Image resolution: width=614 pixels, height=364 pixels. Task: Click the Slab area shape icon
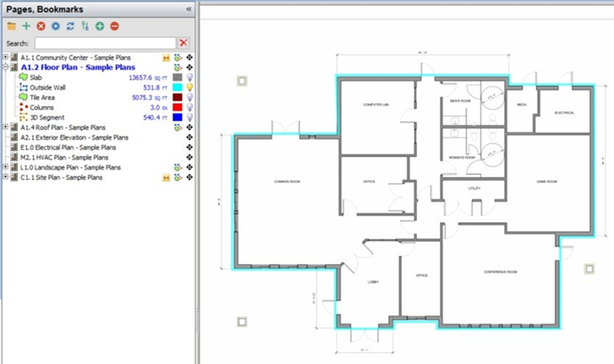[24, 77]
